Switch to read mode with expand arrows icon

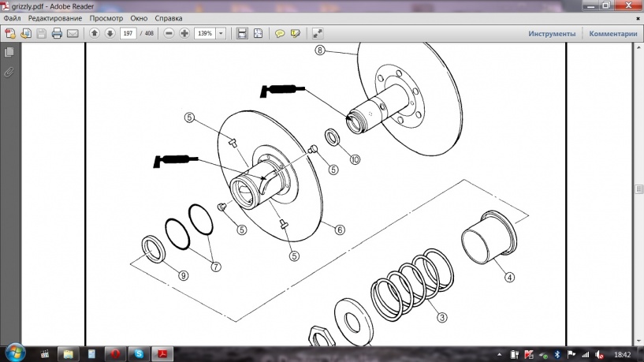point(317,34)
